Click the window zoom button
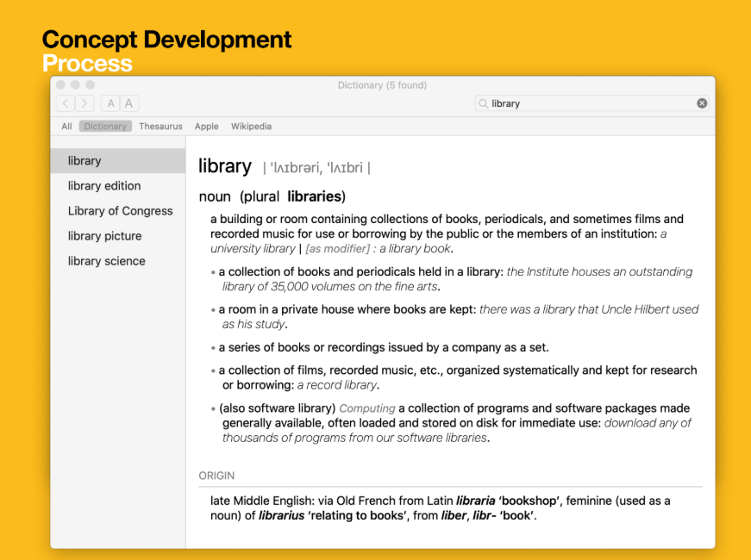The width and height of the screenshot is (751, 560). (91, 85)
